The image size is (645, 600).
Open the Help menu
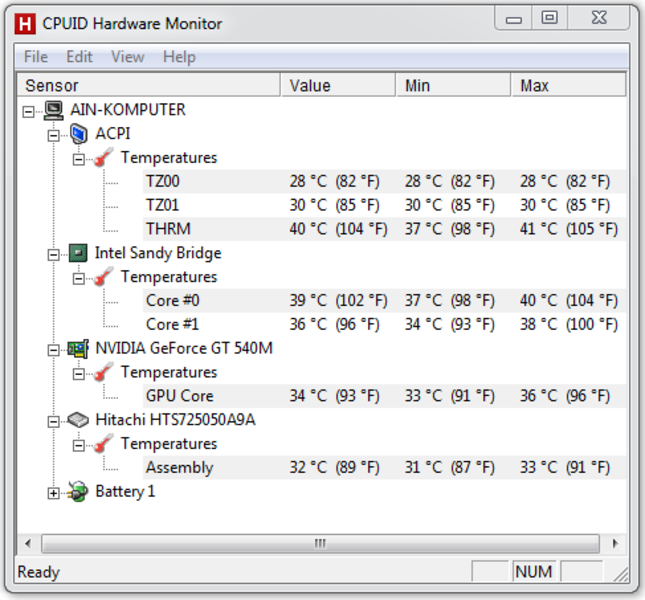tap(179, 57)
